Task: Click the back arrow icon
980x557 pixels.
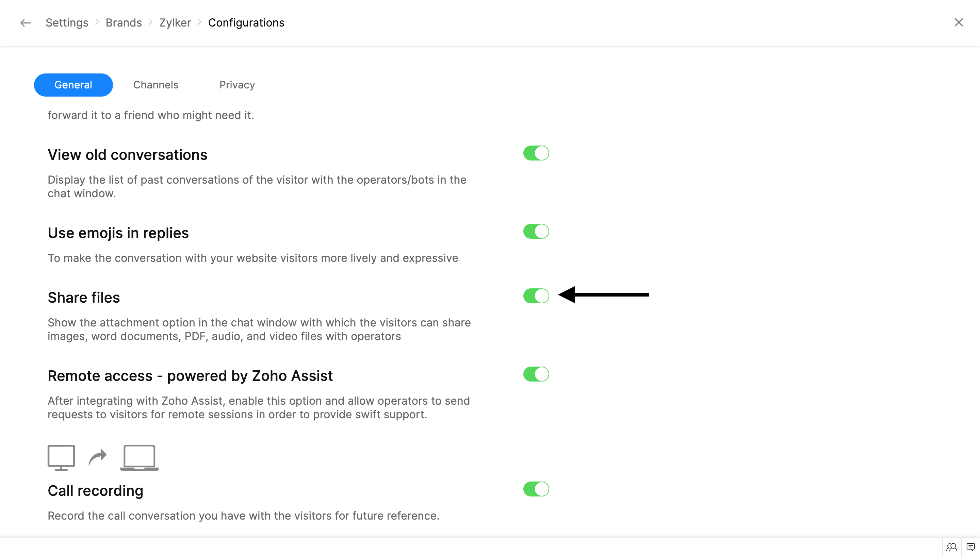Action: (x=25, y=23)
